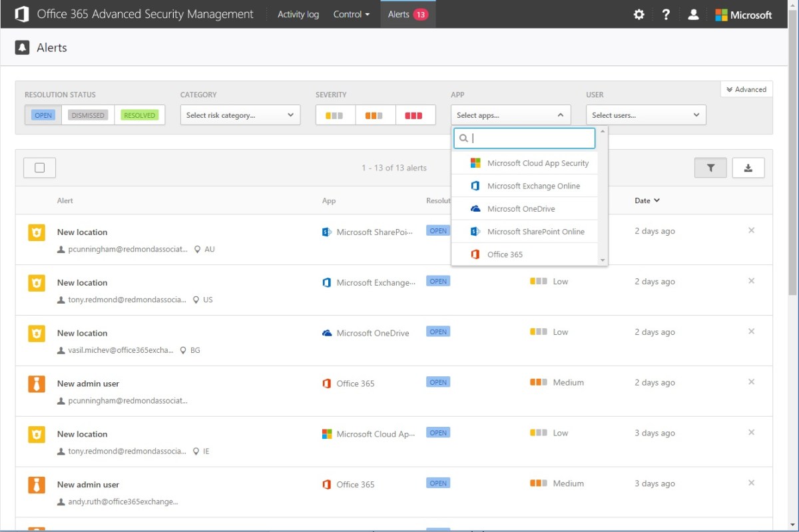Click the alert shield icon for New location
Viewport: 799px width, 532px height.
point(37,232)
